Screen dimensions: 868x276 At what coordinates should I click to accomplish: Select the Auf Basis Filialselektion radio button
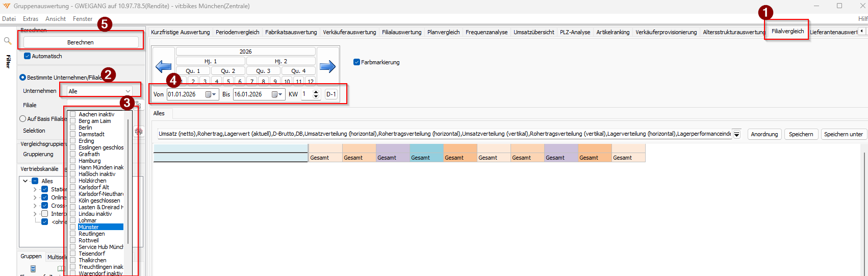22,119
